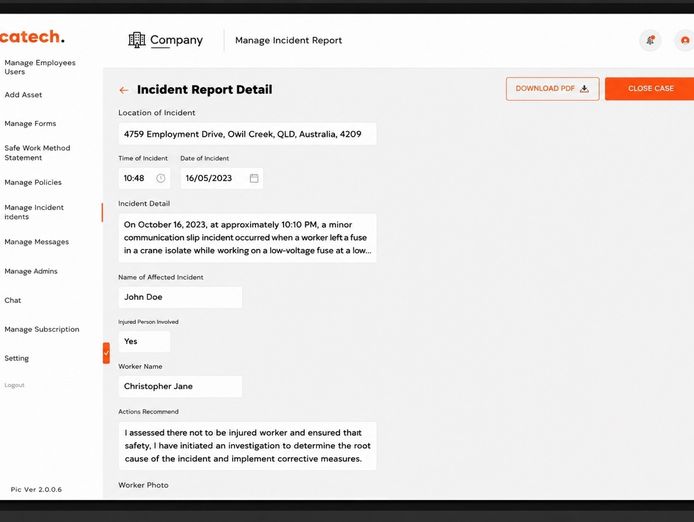Click the Incident Report Detail heading
Viewport: 694px width, 522px height.
(204, 90)
